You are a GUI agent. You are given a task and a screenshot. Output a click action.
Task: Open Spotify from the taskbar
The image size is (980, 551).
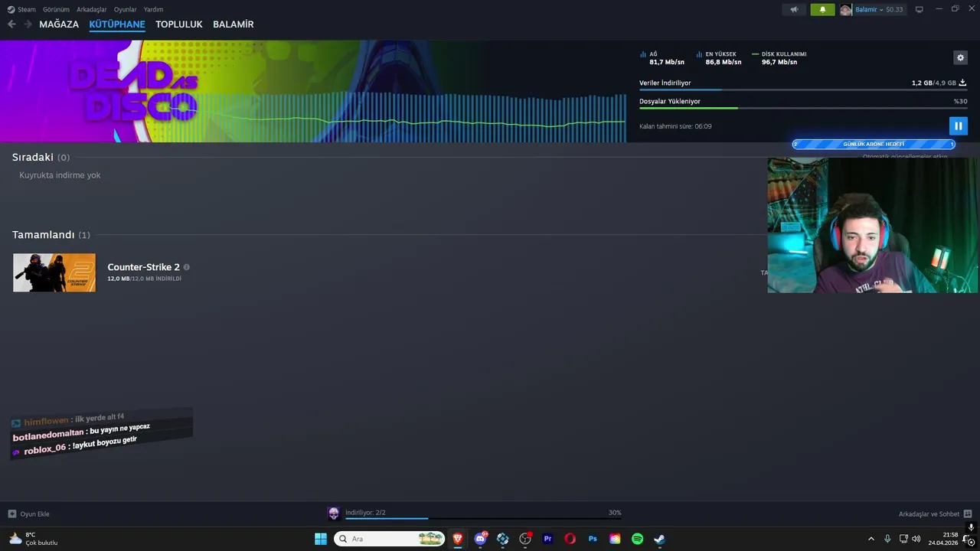coord(637,539)
